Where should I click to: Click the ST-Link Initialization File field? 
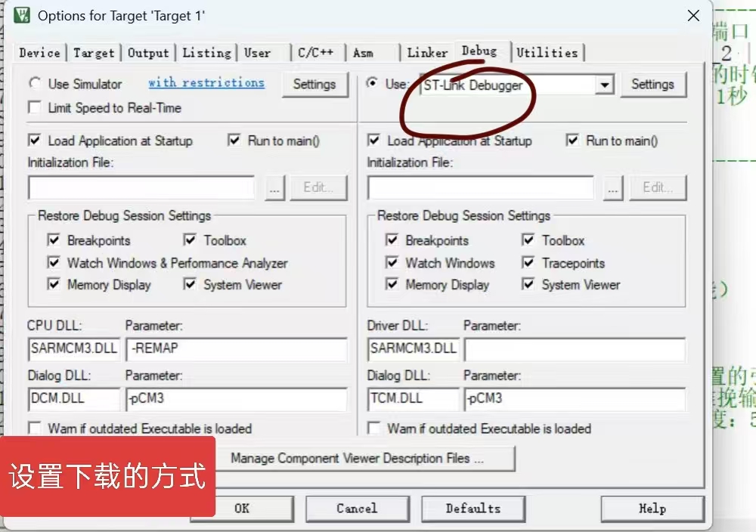coord(480,187)
